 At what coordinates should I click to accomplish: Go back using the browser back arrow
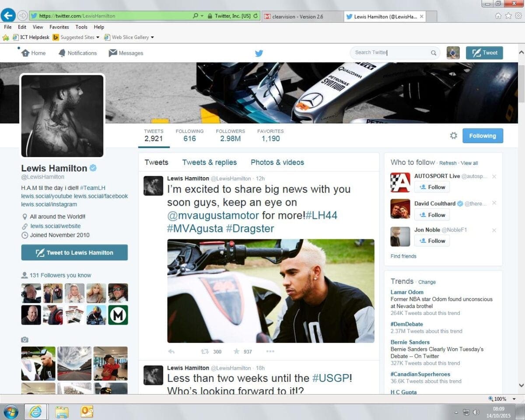pos(8,16)
